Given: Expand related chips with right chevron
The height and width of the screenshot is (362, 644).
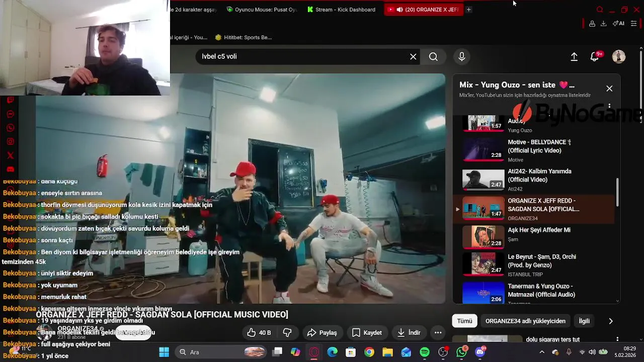Looking at the screenshot, I should click(611, 321).
